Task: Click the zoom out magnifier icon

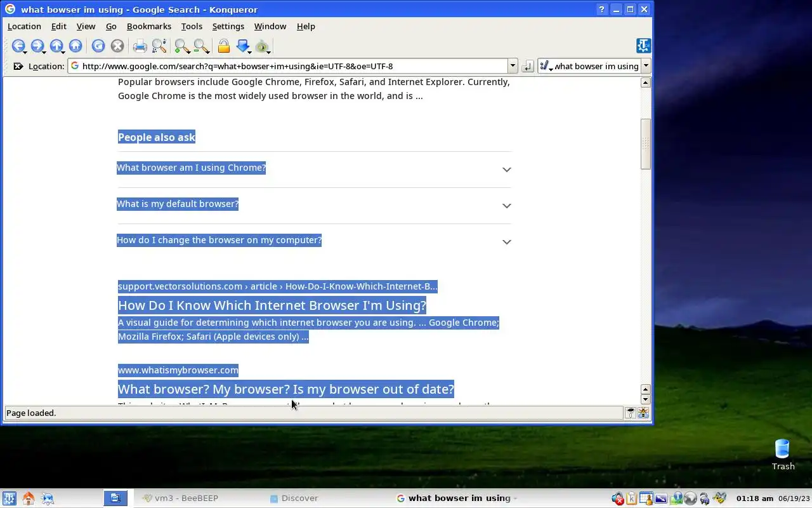Action: (200, 46)
